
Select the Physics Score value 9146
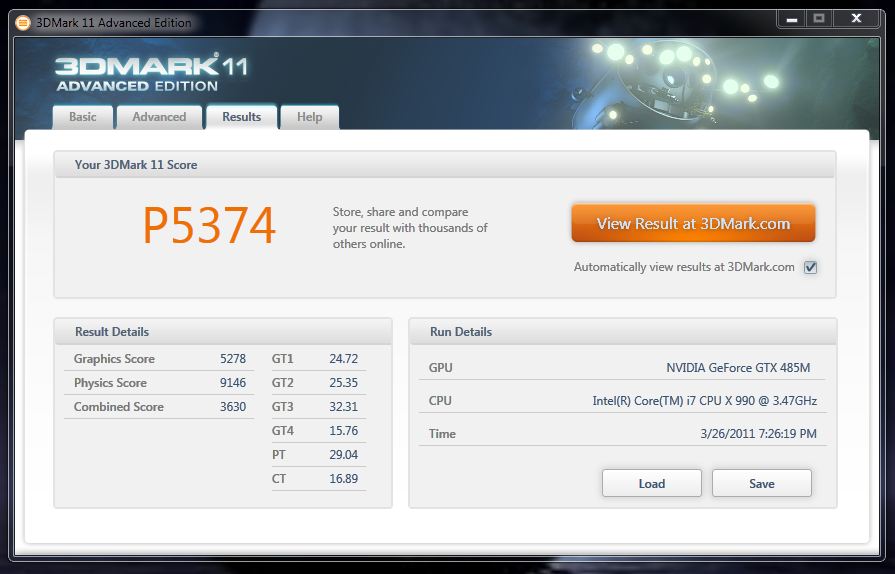click(233, 383)
